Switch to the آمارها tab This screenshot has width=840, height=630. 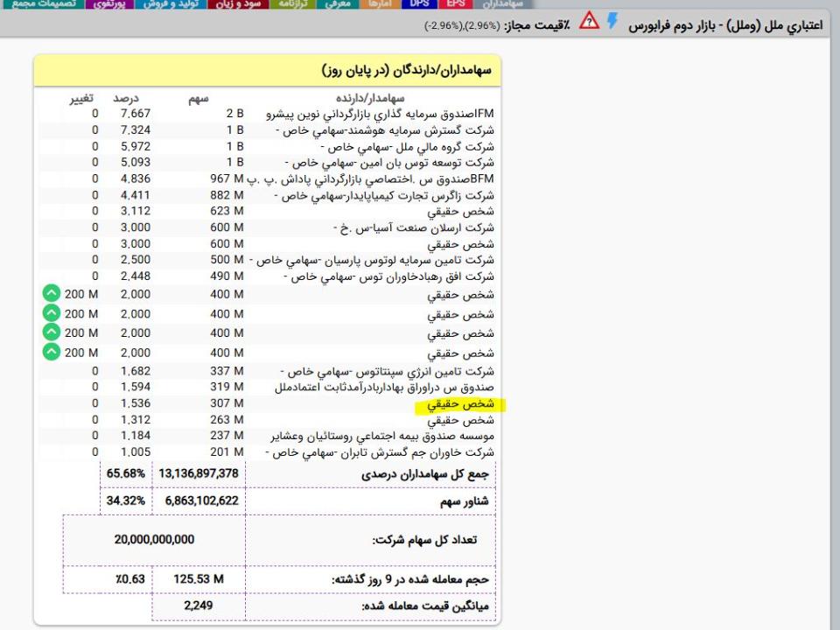coord(382,4)
